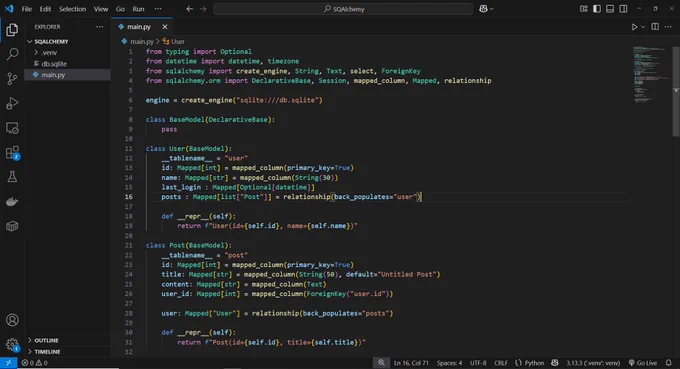Viewport: 680px width, 369px height.
Task: Open Run and Debug view
Action: coord(12,103)
